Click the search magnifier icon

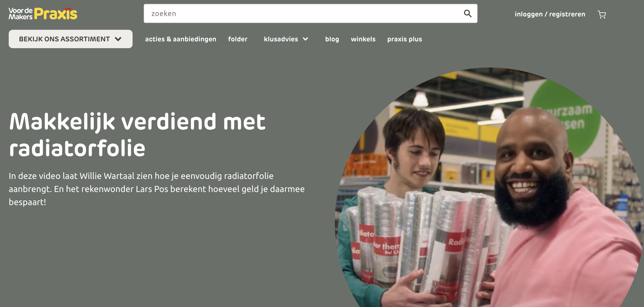click(x=467, y=14)
